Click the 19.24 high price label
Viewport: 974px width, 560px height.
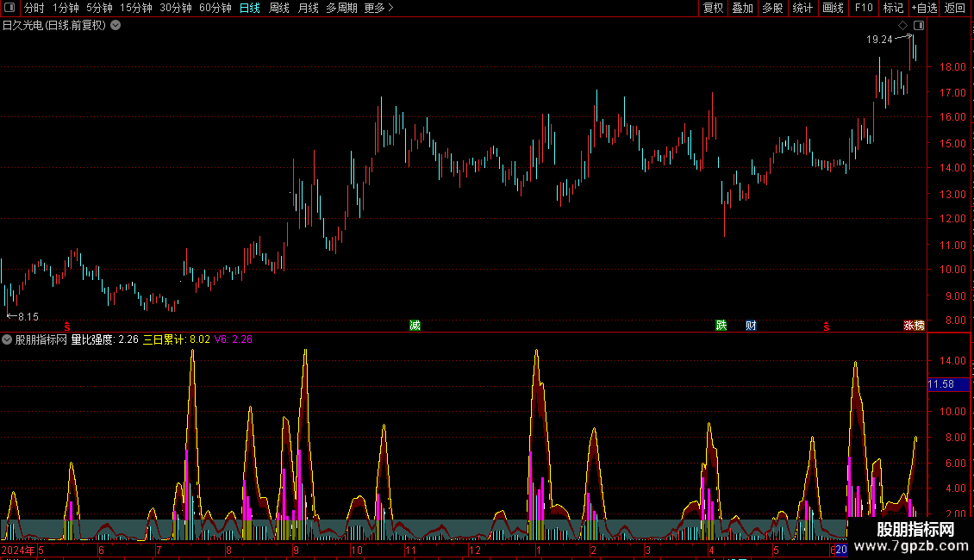(879, 39)
